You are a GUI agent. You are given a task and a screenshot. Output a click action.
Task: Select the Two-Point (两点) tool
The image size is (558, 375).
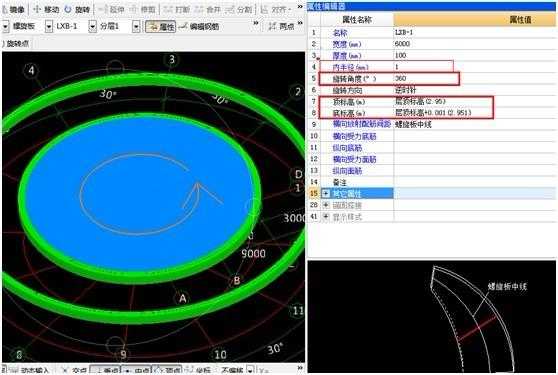click(281, 26)
